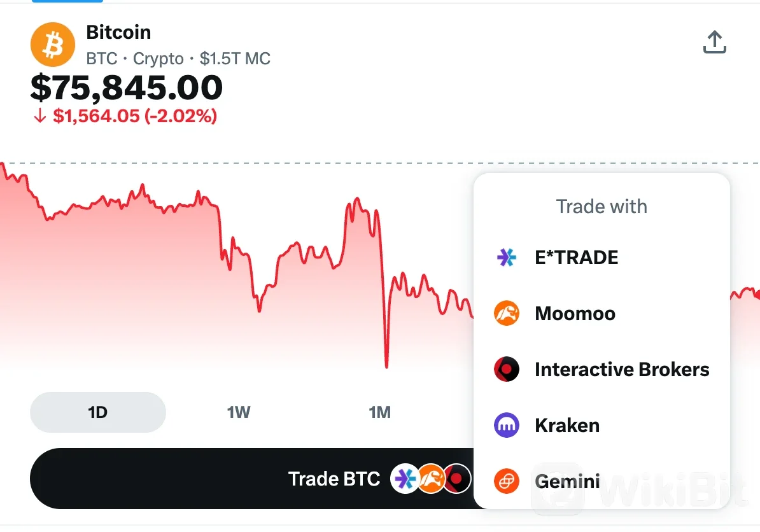Select Kraken from the broker list
Viewport: 760px width, 532px height.
point(602,425)
